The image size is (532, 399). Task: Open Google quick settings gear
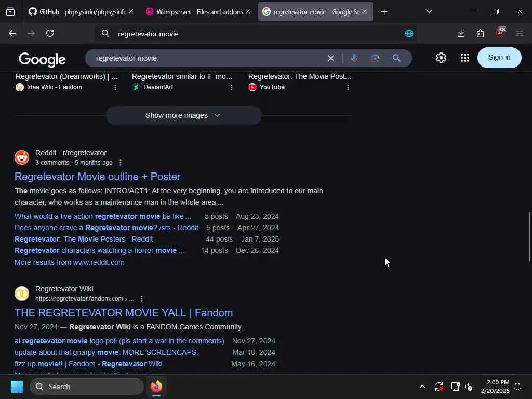click(x=441, y=58)
